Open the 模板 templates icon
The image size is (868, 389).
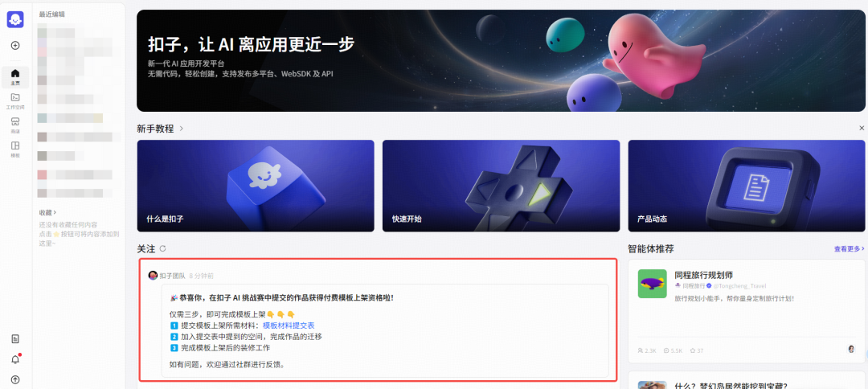[x=15, y=149]
